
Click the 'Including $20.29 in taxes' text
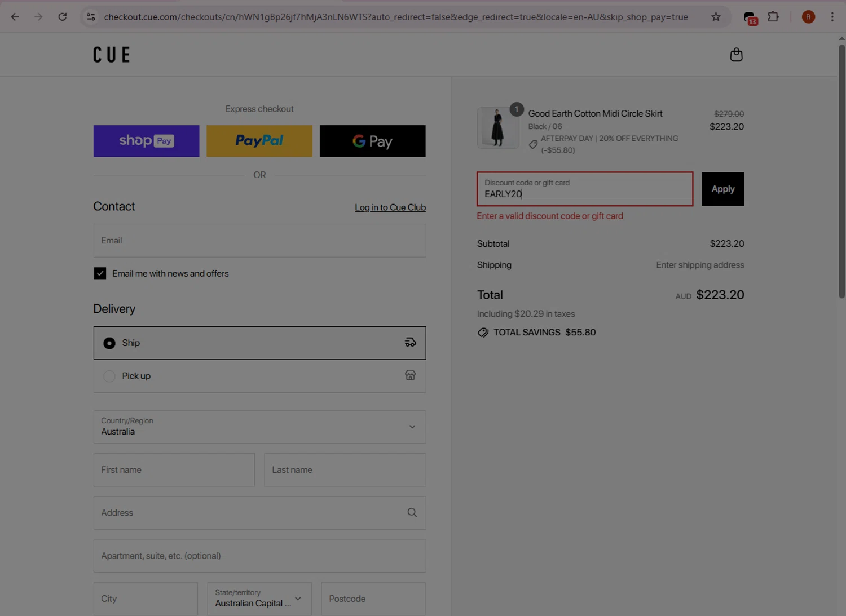click(526, 314)
